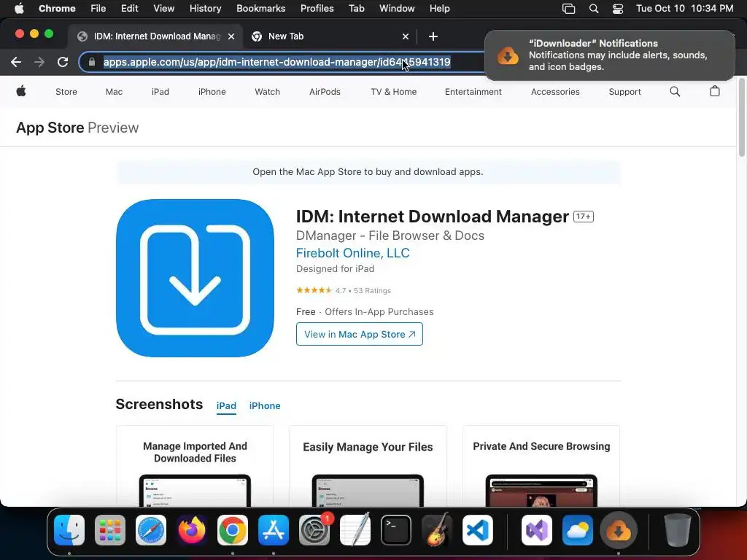This screenshot has height=560, width=747.
Task: Click the iDownloader Notifications banner
Action: (x=609, y=55)
